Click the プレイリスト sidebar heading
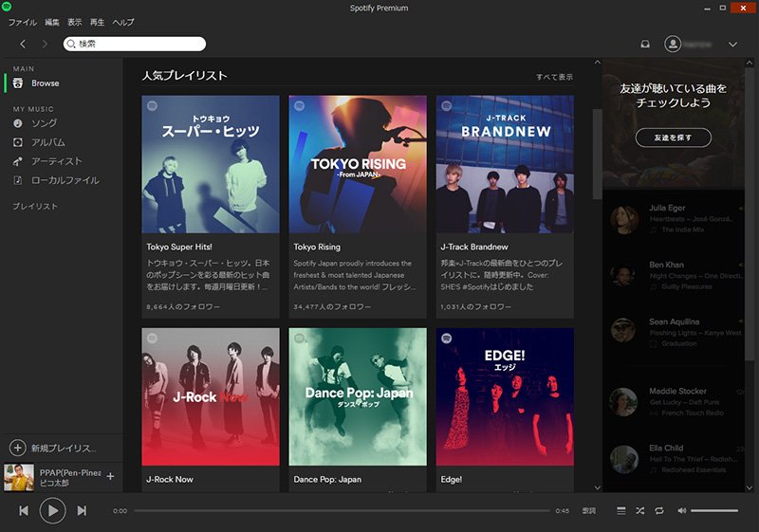Image resolution: width=759 pixels, height=532 pixels. click(x=35, y=207)
